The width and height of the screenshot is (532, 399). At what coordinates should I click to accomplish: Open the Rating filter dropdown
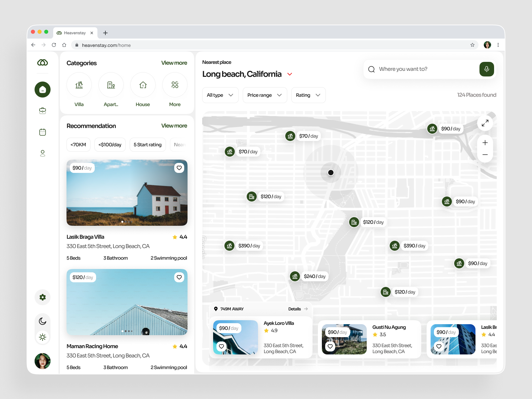coord(308,95)
